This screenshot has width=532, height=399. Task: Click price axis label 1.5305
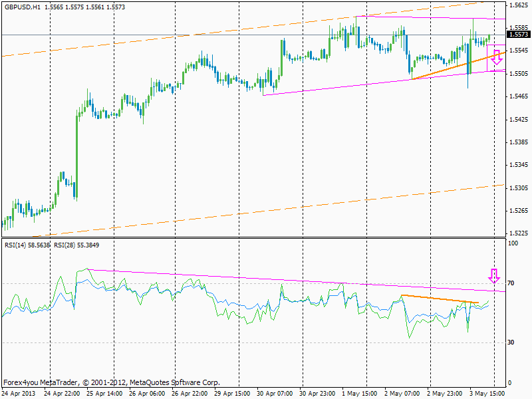click(519, 188)
